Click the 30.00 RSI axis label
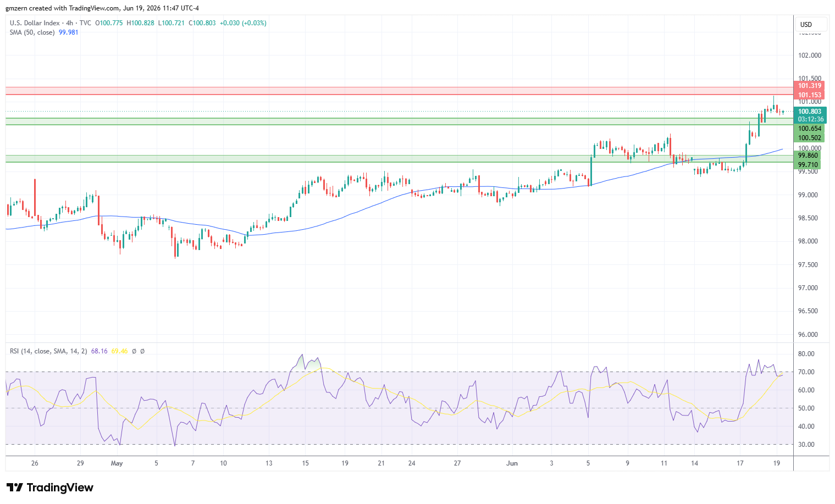Screen dimensions: 835x504 click(x=806, y=445)
